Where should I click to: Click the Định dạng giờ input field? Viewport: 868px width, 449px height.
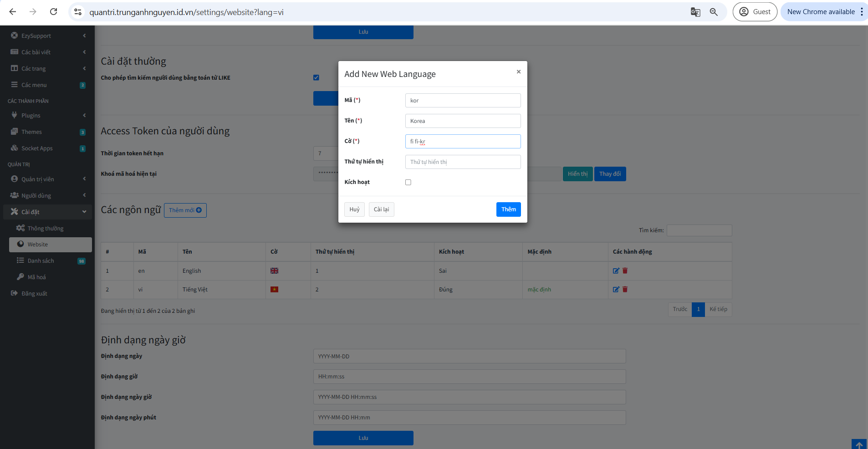(470, 377)
